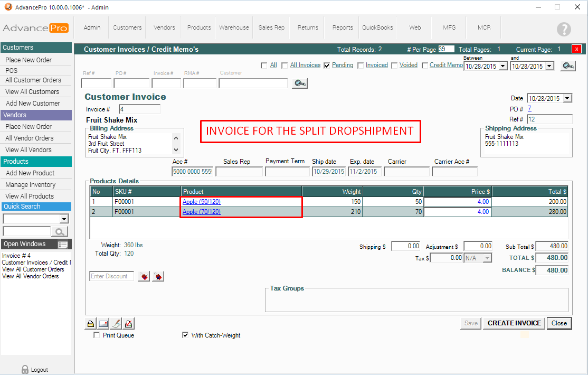Click into the Enter Discount field
This screenshot has width=588, height=375.
[111, 276]
